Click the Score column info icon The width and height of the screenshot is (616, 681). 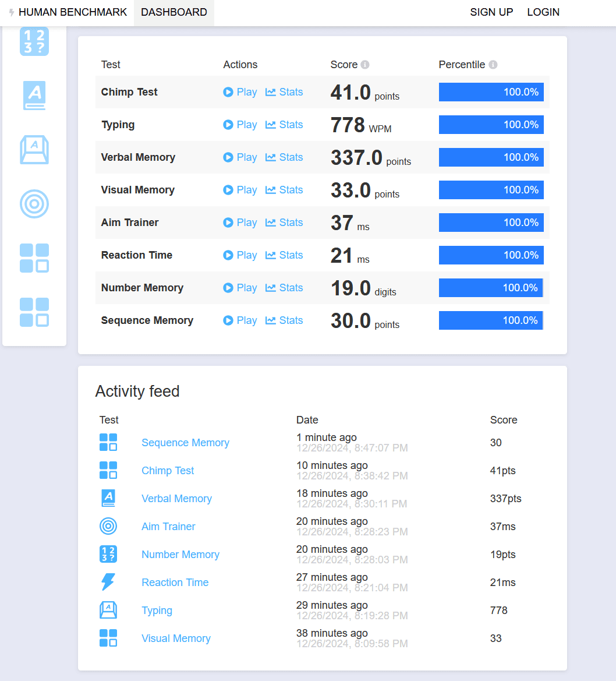366,64
